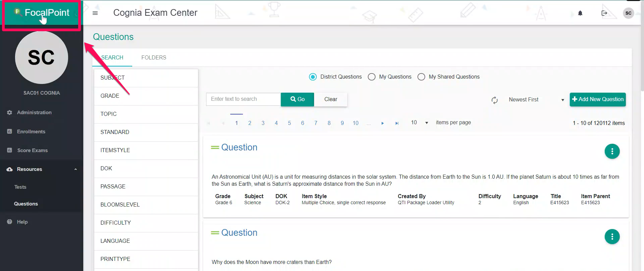
Task: Expand the LANGUAGE filter
Action: pyautogui.click(x=146, y=241)
